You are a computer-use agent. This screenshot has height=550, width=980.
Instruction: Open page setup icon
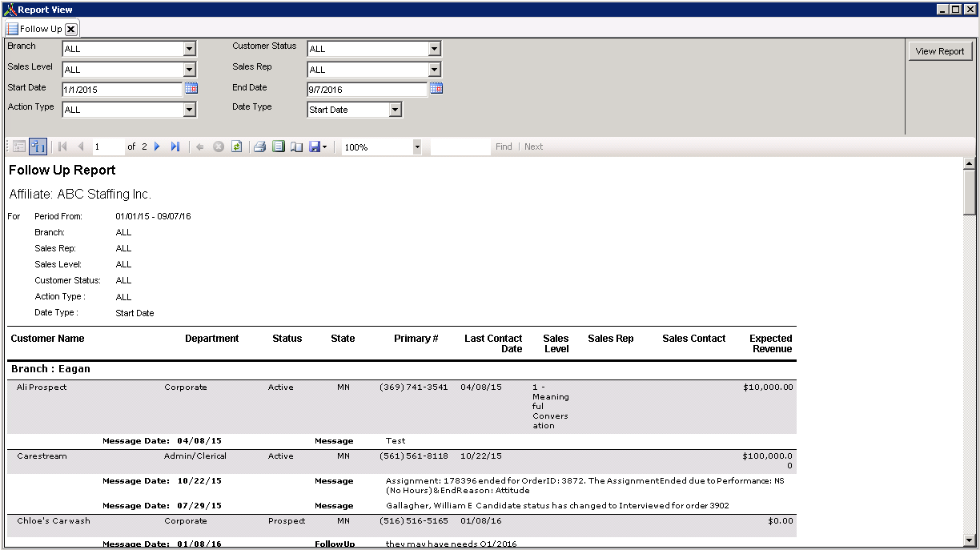296,147
